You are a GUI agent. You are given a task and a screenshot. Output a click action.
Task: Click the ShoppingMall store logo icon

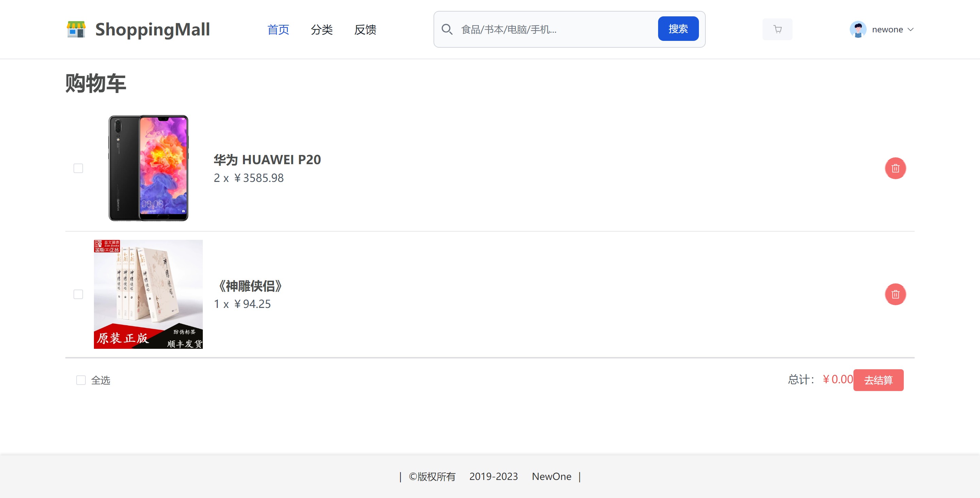point(76,29)
